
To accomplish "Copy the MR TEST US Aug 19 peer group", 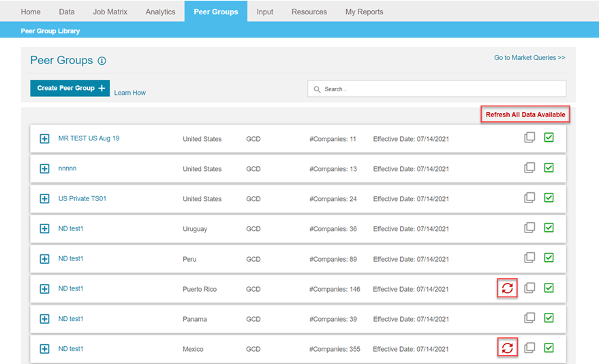I will [x=529, y=138].
